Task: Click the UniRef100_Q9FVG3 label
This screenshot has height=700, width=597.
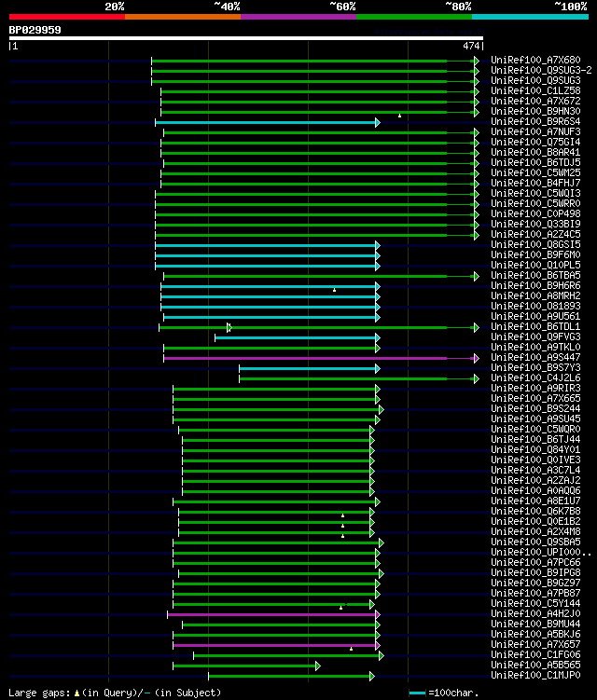Action: [x=535, y=337]
